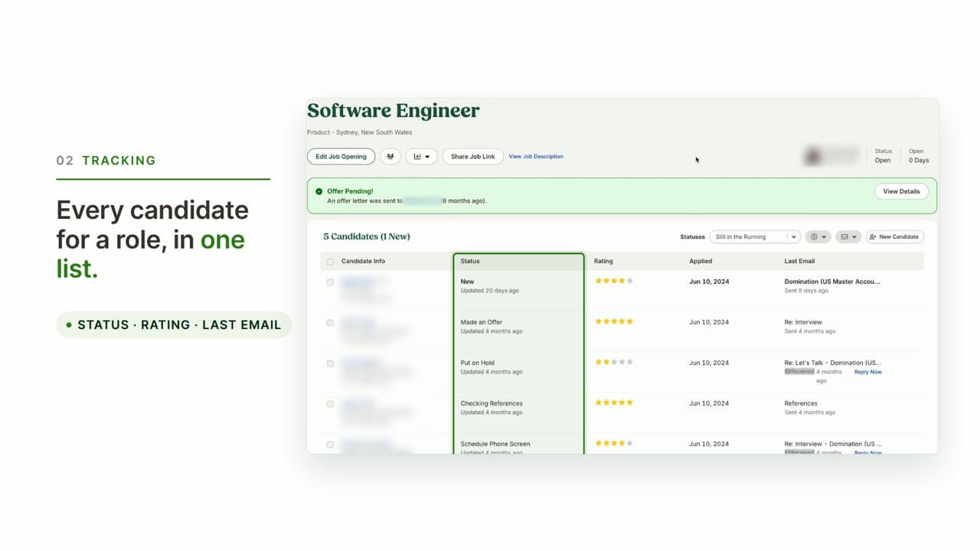Image resolution: width=980 pixels, height=551 pixels.
Task: Click the New status text
Action: [x=467, y=282]
